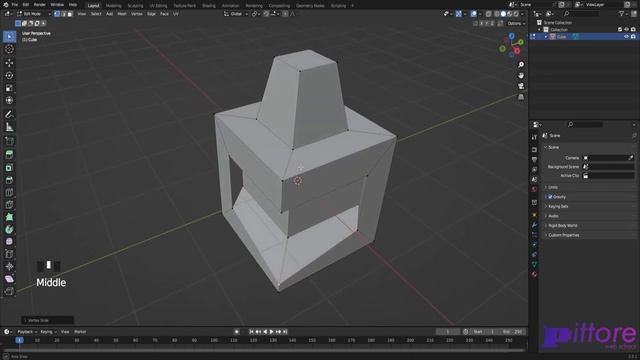Select the Bevel tool
This screenshot has width=640, height=360.
(9, 180)
